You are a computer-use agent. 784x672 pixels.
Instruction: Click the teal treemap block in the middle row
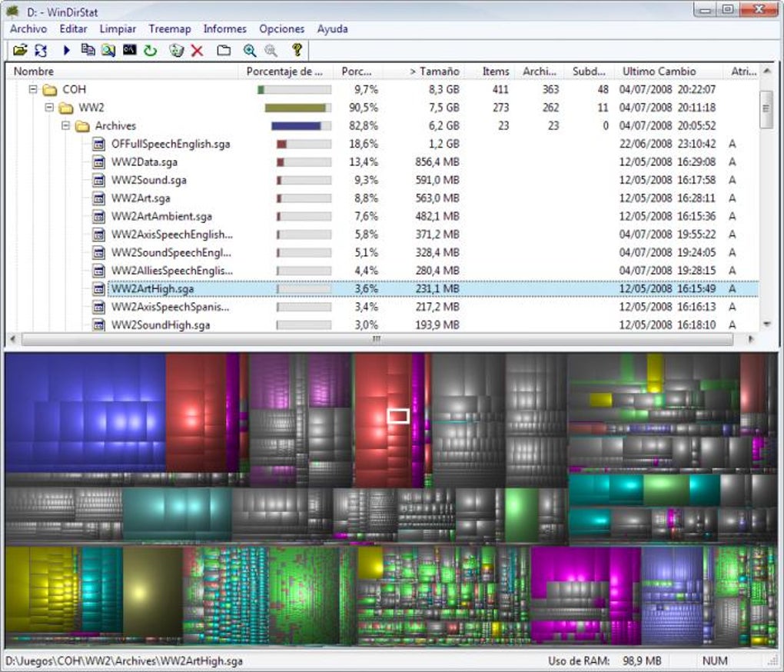pyautogui.click(x=177, y=513)
